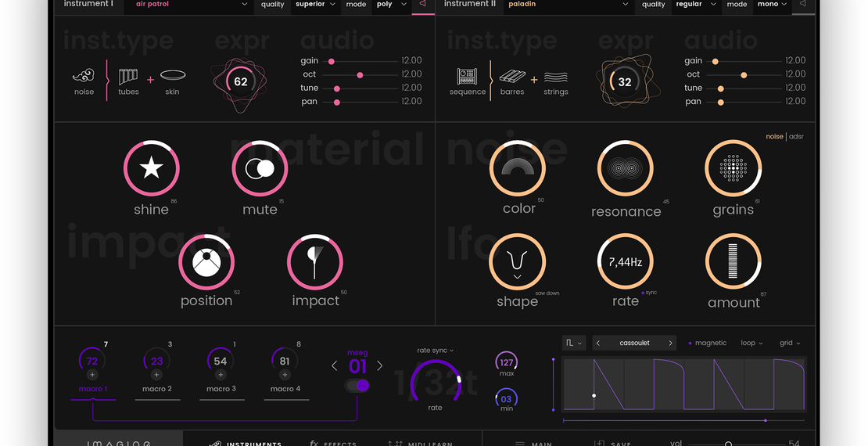Screen dimensions: 868x446
Task: Click the grains dotted knob icon
Action: [x=733, y=168]
